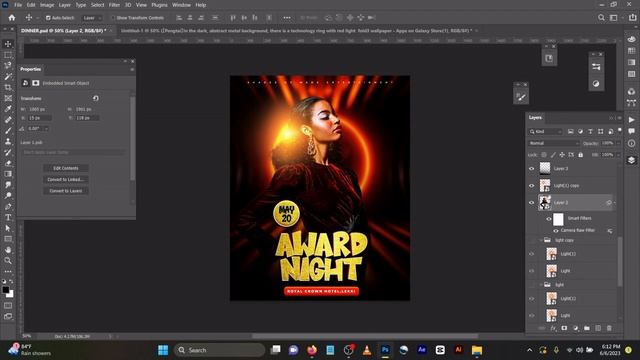640x360 pixels.
Task: Collapse Layer 2 smart filter effects arrow
Action: coord(614,203)
